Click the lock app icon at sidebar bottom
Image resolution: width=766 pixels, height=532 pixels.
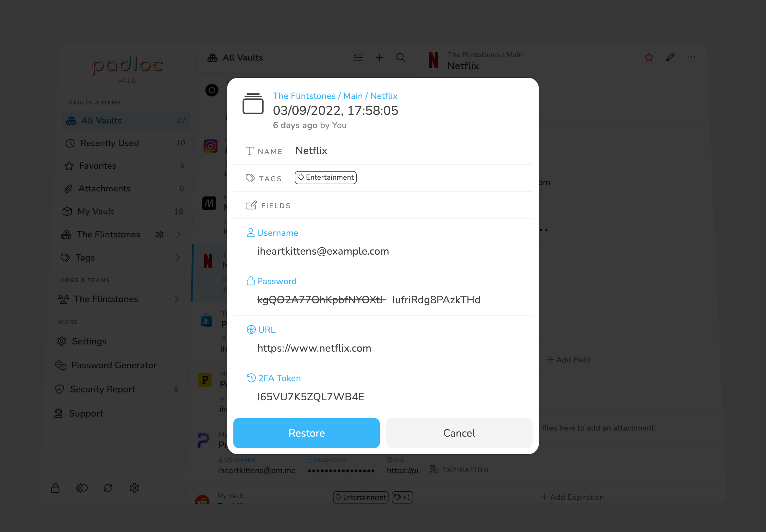point(55,488)
